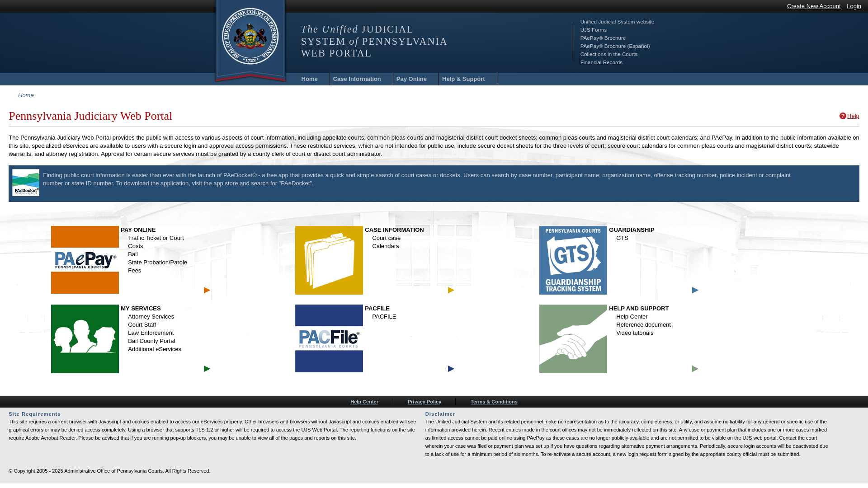Click the PACFILE section heading

[x=377, y=309]
